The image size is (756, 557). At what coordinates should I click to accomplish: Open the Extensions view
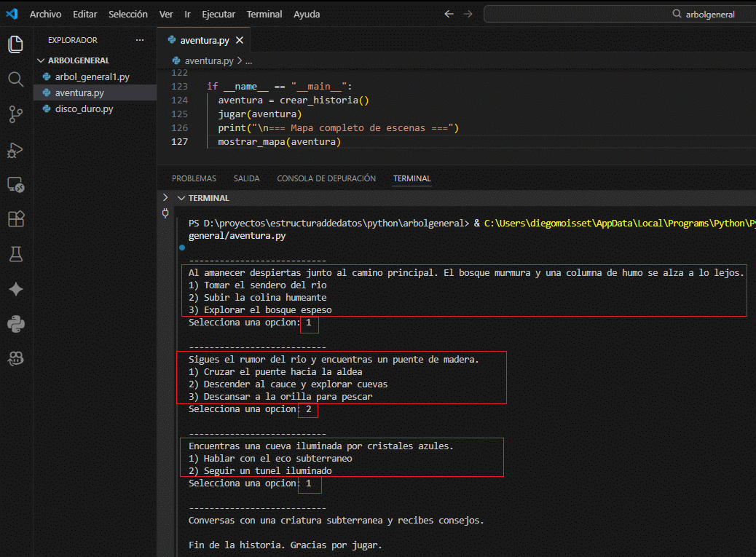[15, 219]
